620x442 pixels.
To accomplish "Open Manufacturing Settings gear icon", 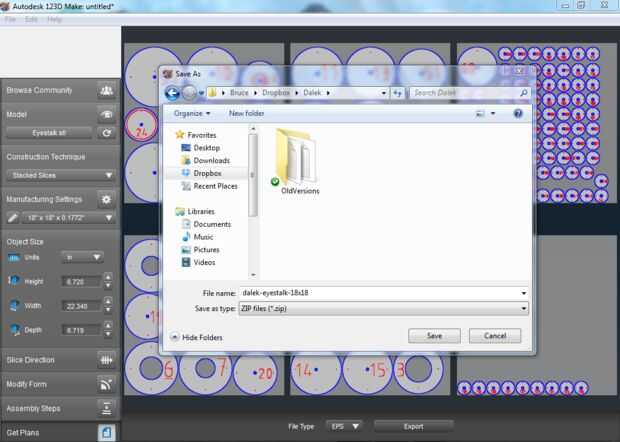I will click(x=106, y=199).
